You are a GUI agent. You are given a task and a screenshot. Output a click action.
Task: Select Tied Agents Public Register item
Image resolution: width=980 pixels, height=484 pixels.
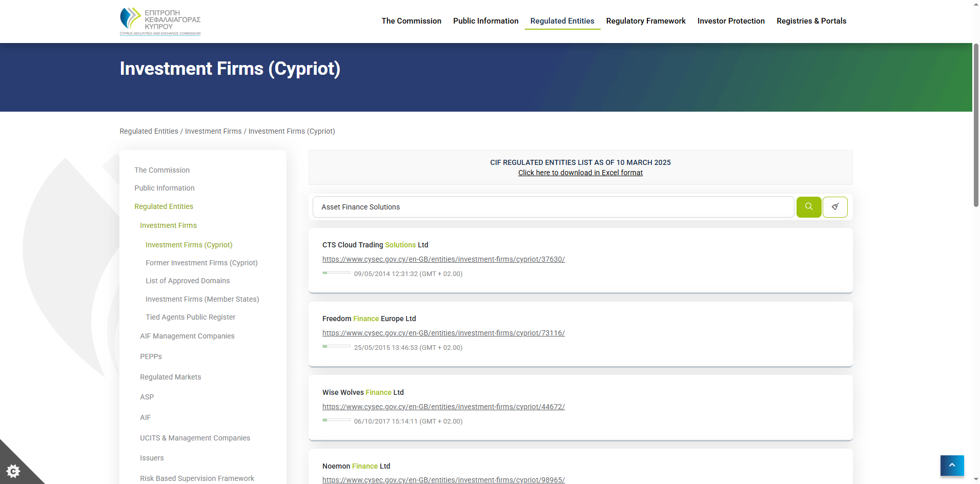coord(190,317)
